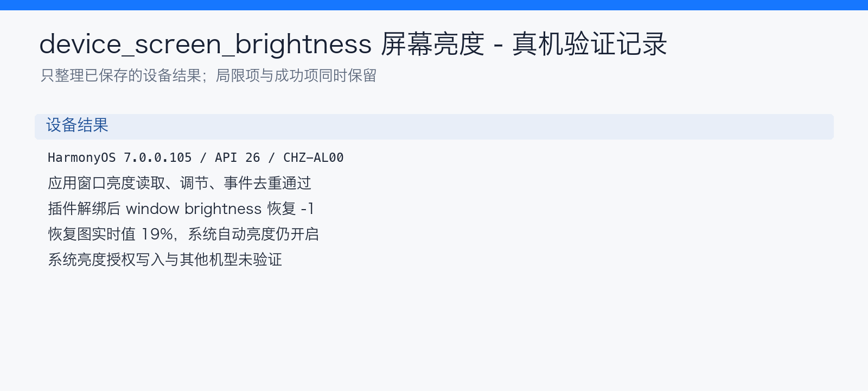The image size is (868, 391).
Task: Click the CHZ-AL00 model identifier
Action: click(x=314, y=157)
